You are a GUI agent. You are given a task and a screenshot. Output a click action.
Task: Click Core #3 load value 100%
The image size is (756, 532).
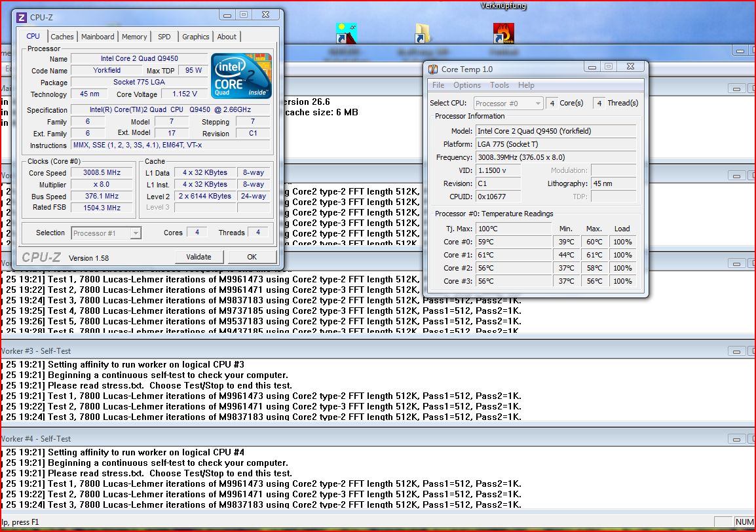pyautogui.click(x=622, y=280)
